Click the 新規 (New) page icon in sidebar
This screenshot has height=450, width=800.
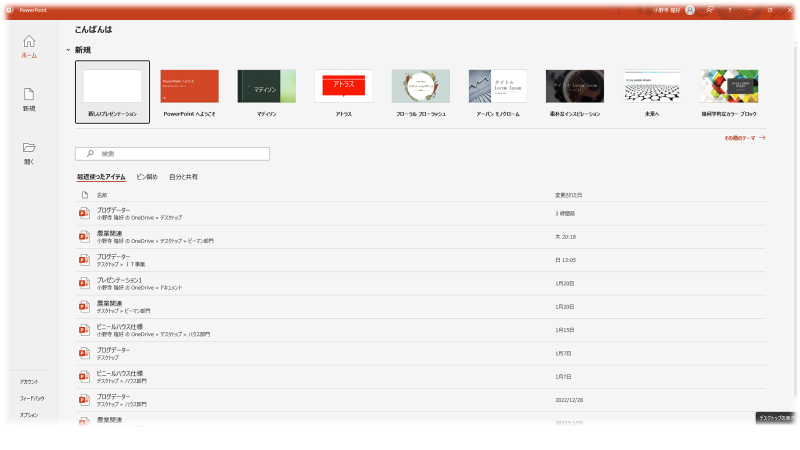tap(29, 94)
